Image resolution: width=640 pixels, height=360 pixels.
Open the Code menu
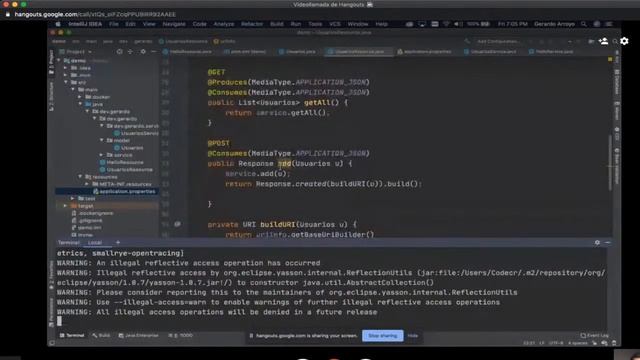point(200,24)
